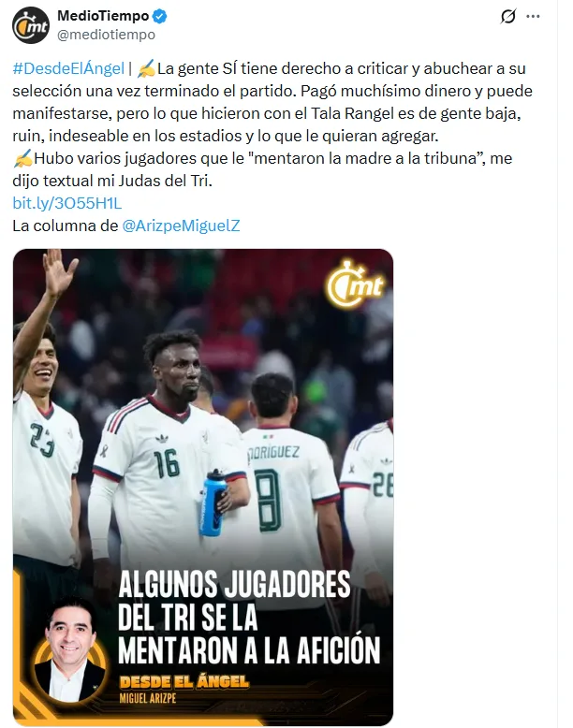Viewport: 573px width, 728px height.
Task: Follow the bit.ly/3O55H1L link
Action: [66, 203]
